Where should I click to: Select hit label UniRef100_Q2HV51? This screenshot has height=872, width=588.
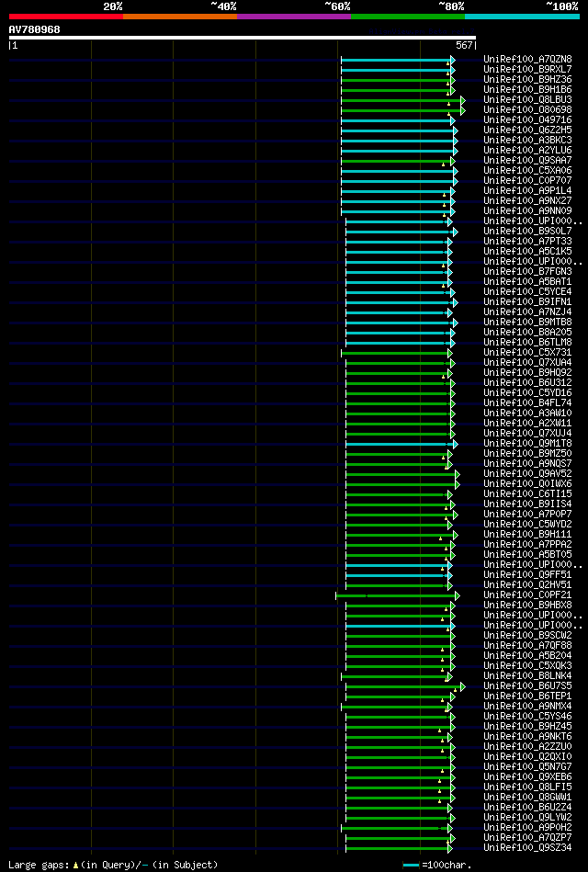[527, 585]
